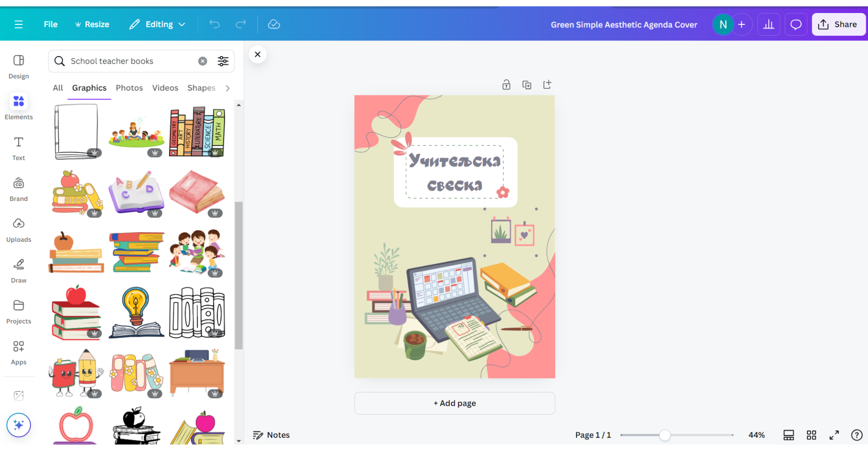The height and width of the screenshot is (449, 868).
Task: Open the search filters icon
Action: click(x=223, y=61)
